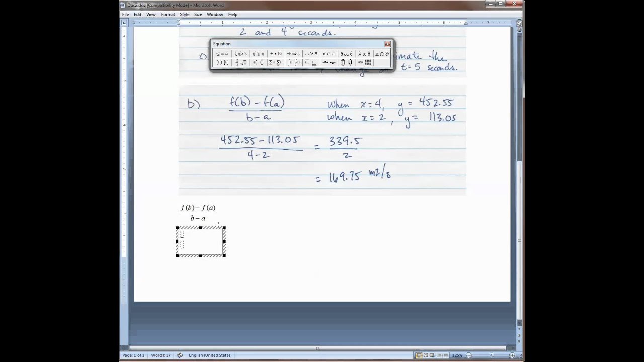Close the Equation toolbar
644x362 pixels.
point(387,44)
